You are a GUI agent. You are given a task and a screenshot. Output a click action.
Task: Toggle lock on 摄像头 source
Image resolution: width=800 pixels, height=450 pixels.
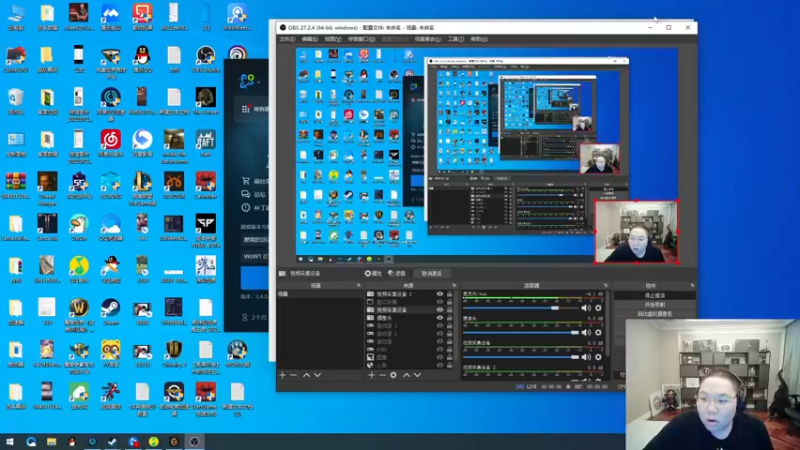click(449, 318)
